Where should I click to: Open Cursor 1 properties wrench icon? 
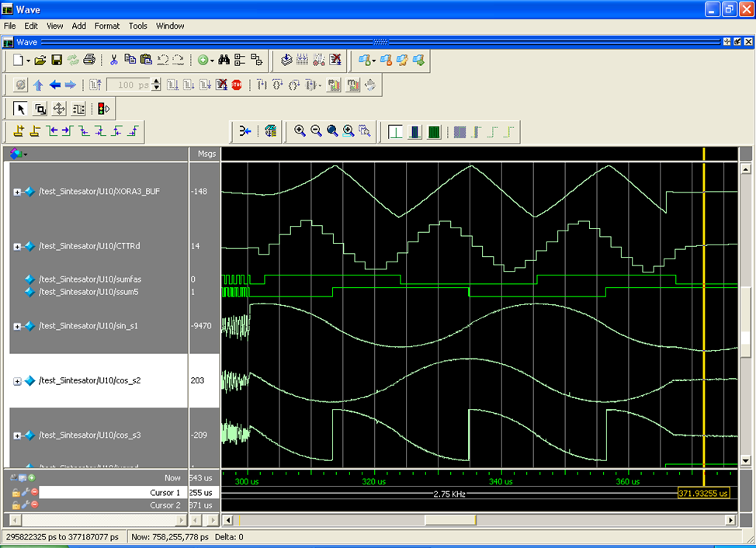pyautogui.click(x=26, y=493)
